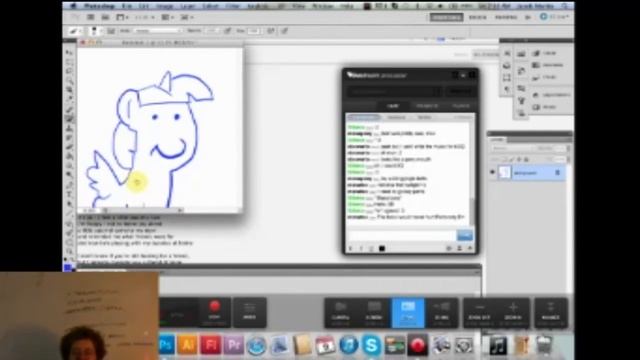Image resolution: width=640 pixels, height=360 pixels.
Task: Open the screen mode dropdown in application bar
Action: tap(187, 18)
